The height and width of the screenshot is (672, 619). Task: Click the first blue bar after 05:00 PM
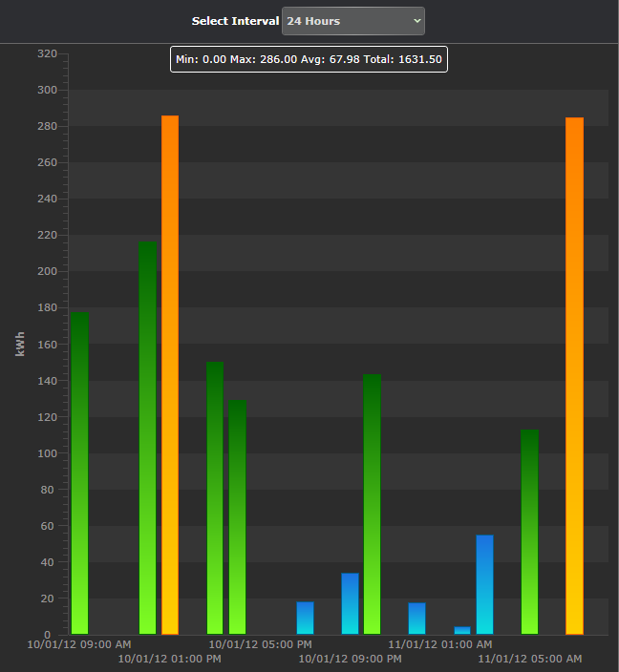(305, 618)
